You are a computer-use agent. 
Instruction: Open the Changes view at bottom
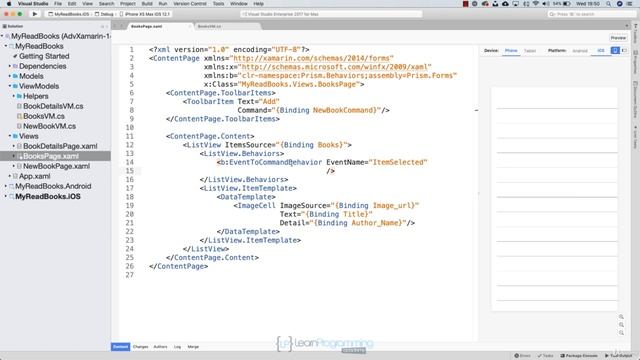pos(140,347)
